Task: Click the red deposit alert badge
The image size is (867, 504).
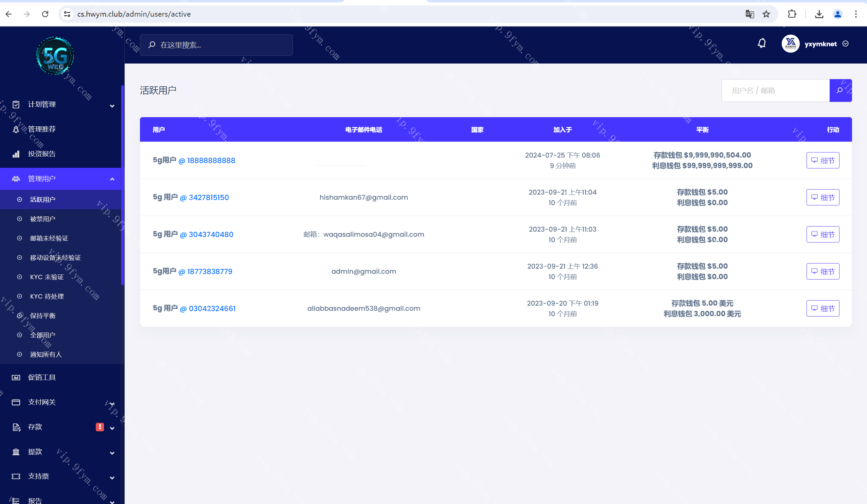Action: point(100,427)
